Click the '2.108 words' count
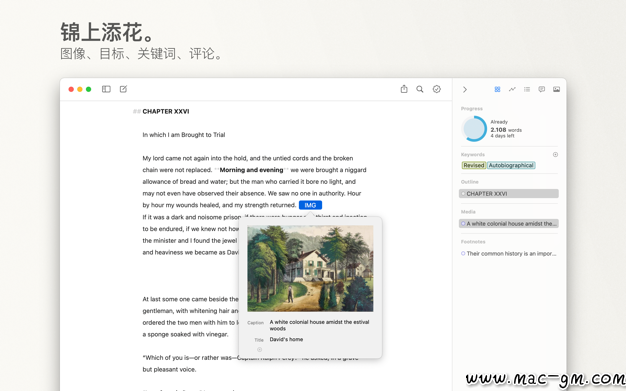Screen dimensions: 626x391 point(506,130)
